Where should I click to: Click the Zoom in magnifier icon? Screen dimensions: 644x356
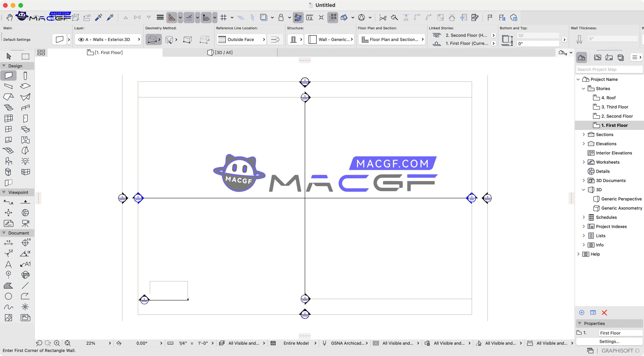[57, 343]
